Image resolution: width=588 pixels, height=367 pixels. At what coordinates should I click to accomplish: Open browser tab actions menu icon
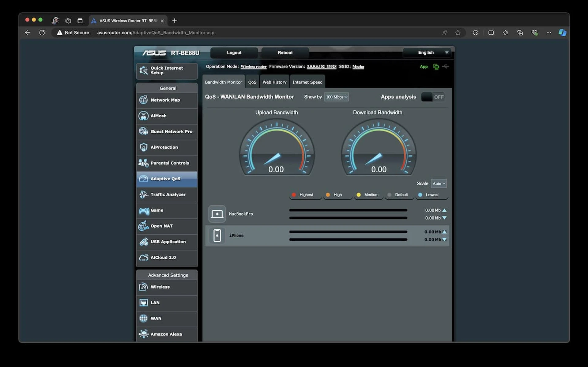click(x=80, y=21)
